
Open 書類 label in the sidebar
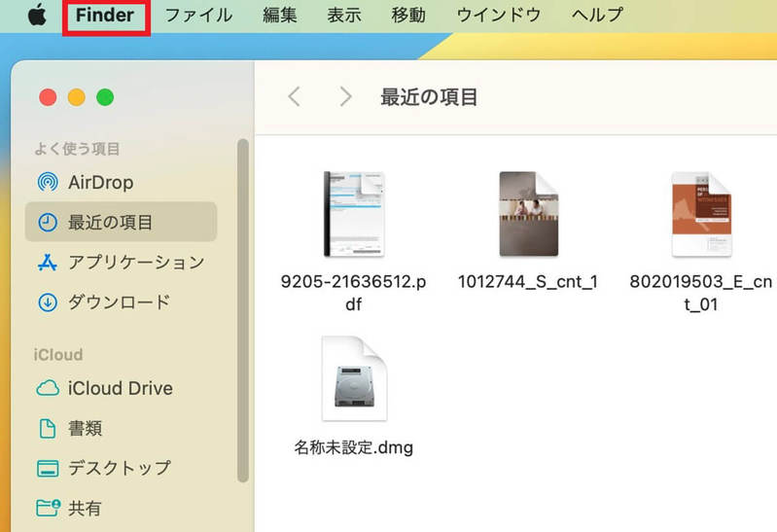point(86,428)
